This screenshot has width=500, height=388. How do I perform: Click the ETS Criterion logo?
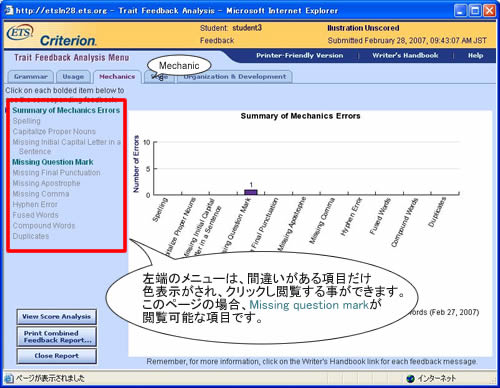[x=52, y=35]
